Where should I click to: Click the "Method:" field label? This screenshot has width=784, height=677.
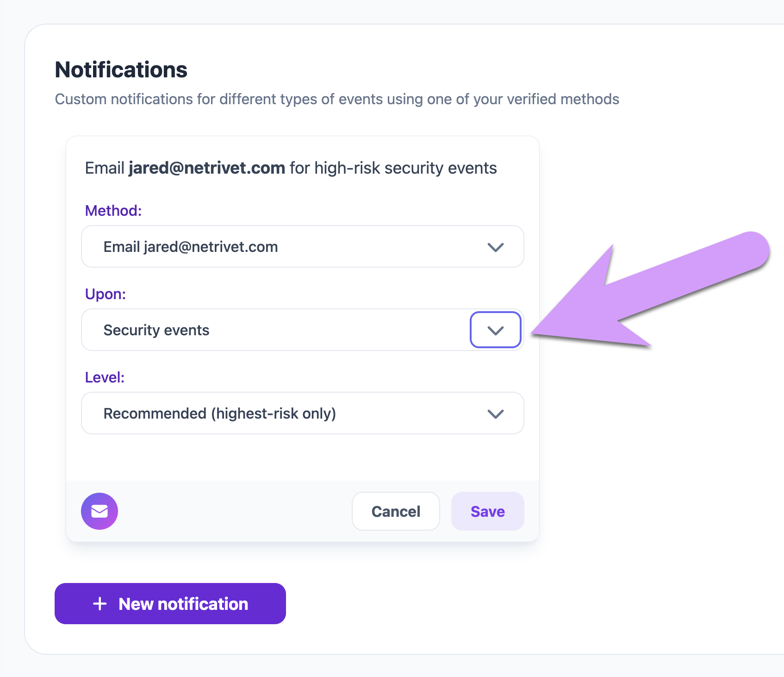(x=113, y=211)
